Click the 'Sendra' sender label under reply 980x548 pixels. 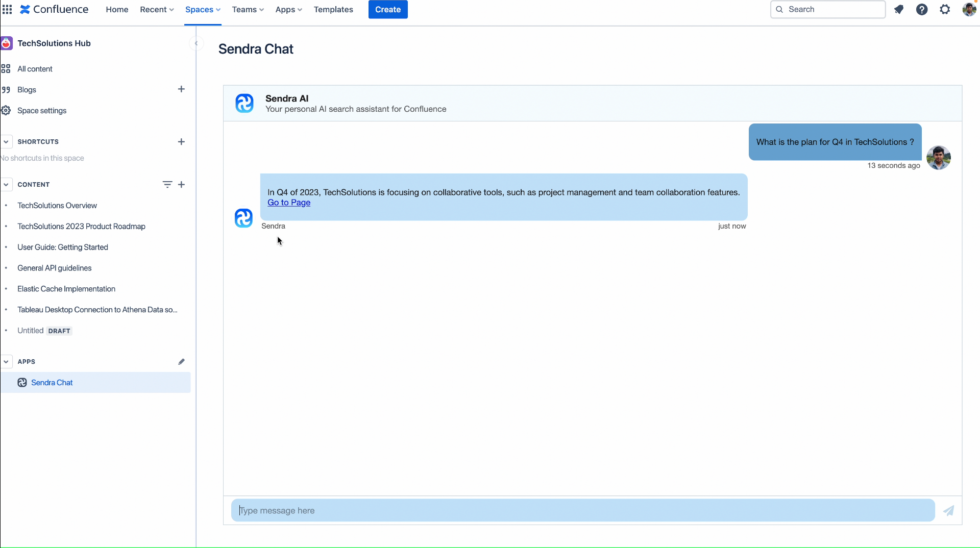point(273,226)
